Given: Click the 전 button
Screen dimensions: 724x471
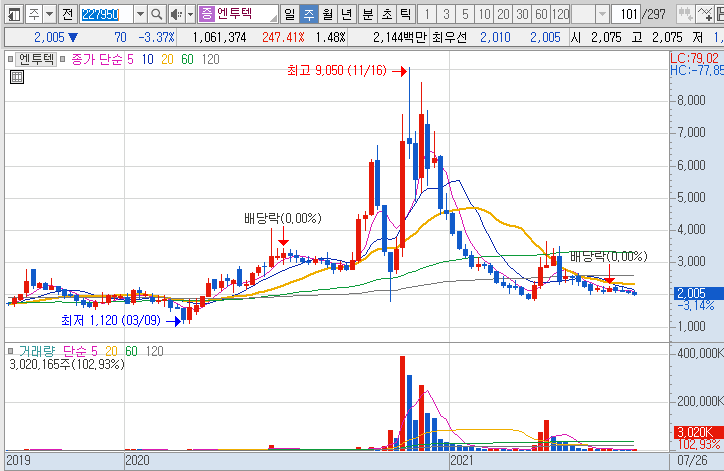Looking at the screenshot, I should click(67, 14).
